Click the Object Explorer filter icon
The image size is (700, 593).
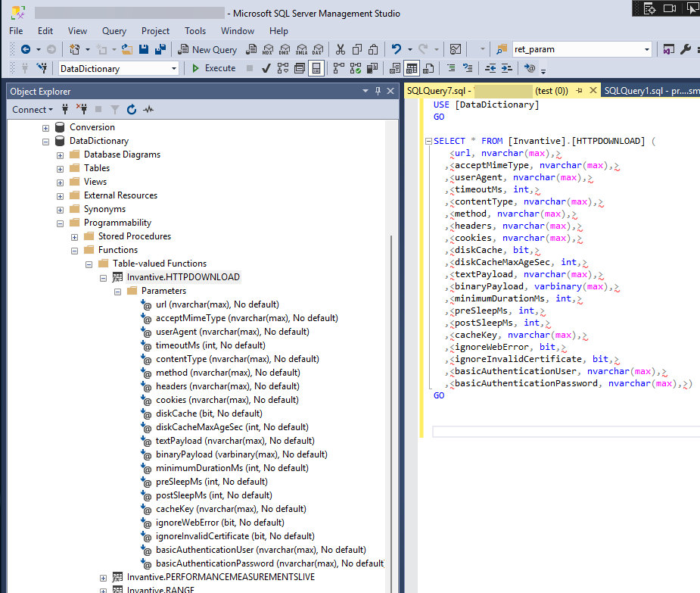pos(115,110)
